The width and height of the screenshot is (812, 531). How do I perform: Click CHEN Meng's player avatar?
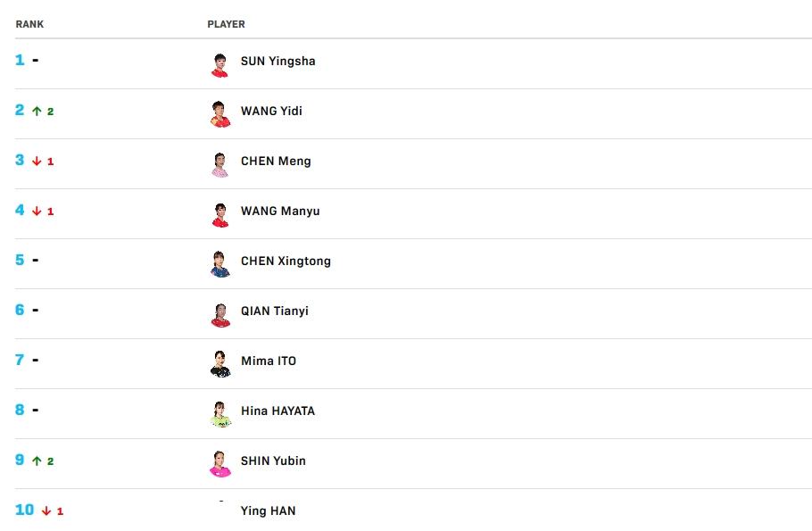(220, 164)
